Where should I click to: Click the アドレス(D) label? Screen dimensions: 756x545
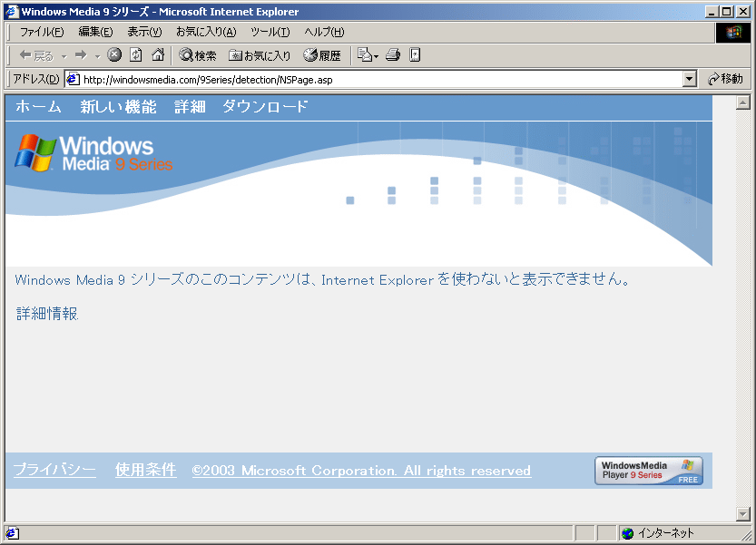point(36,79)
